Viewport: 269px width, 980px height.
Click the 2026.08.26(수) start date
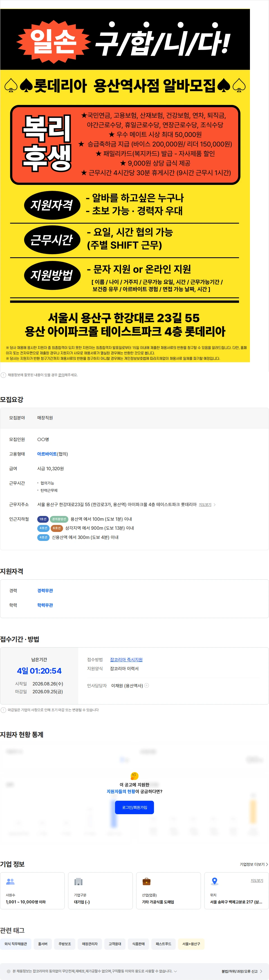click(x=47, y=684)
